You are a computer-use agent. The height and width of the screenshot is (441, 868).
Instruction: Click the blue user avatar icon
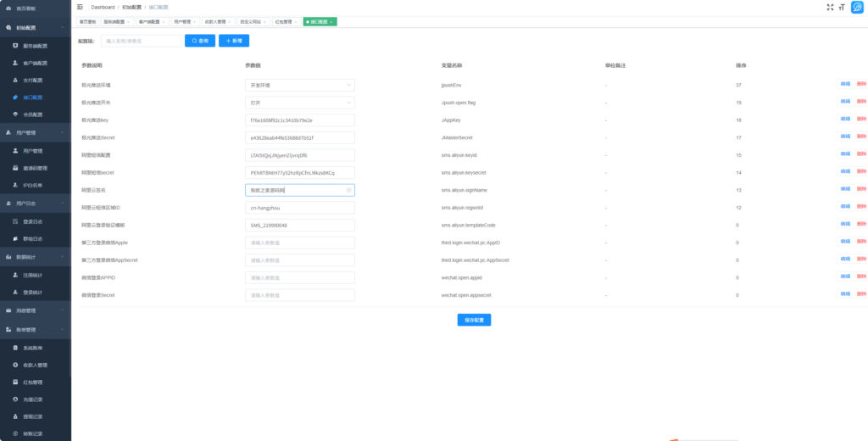pyautogui.click(x=857, y=7)
